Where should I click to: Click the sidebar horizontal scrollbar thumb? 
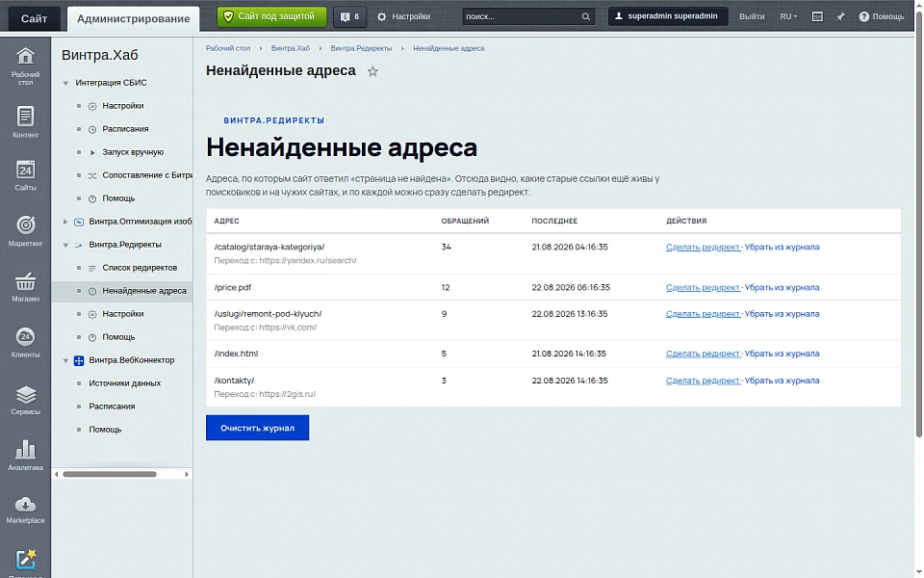(110, 474)
